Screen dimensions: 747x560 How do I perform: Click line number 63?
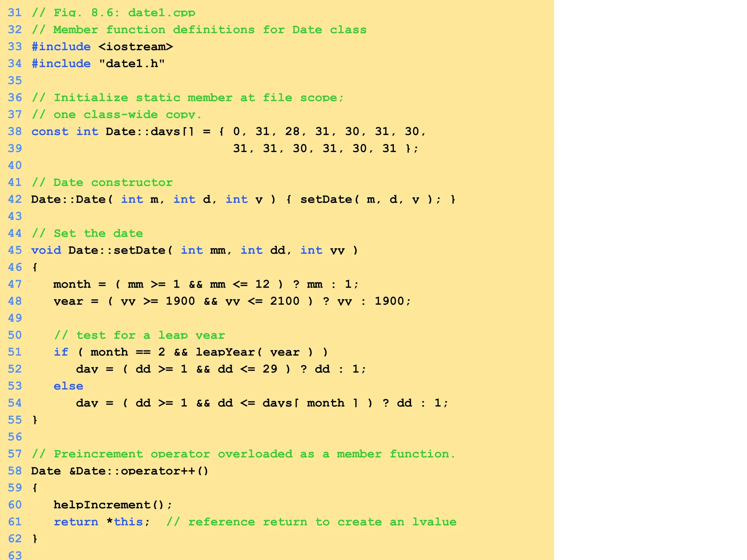pos(15,555)
